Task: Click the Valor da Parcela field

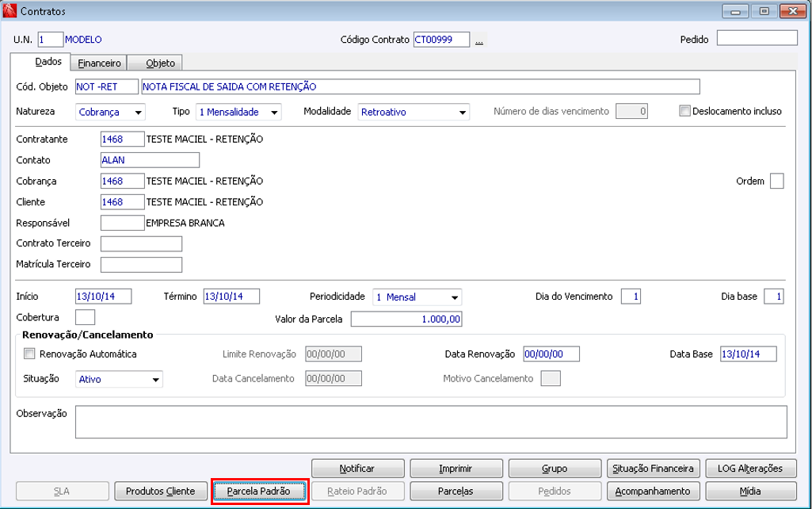Action: 406,319
